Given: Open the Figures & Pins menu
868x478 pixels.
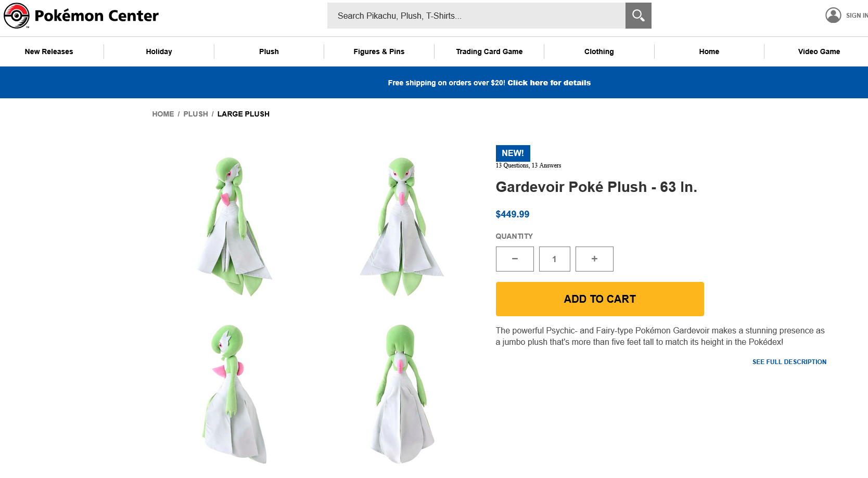Looking at the screenshot, I should coord(379,51).
